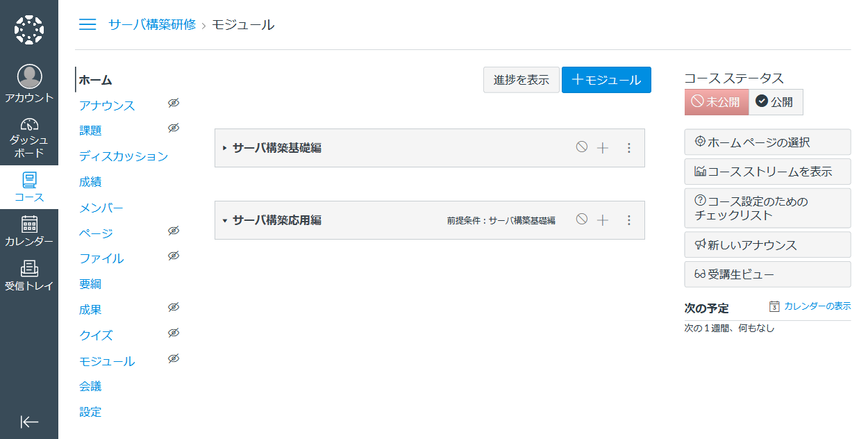Click ホームページの選択 button
868x439 pixels.
click(x=767, y=142)
